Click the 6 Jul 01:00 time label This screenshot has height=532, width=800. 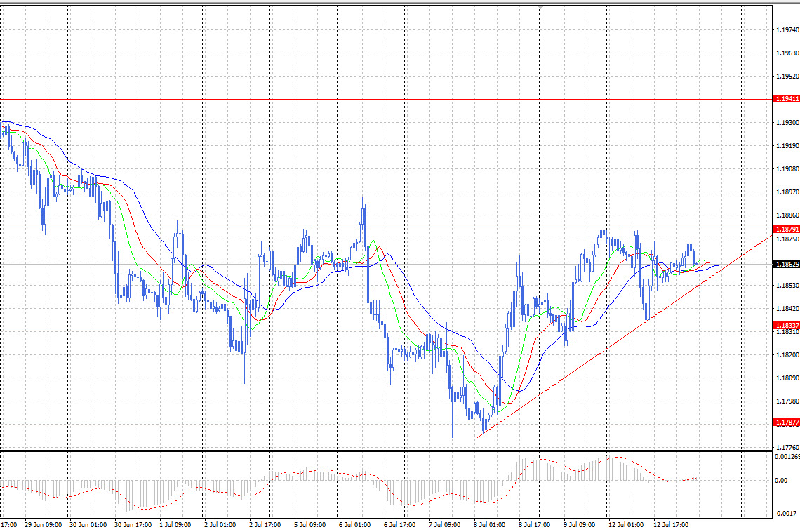[354, 525]
